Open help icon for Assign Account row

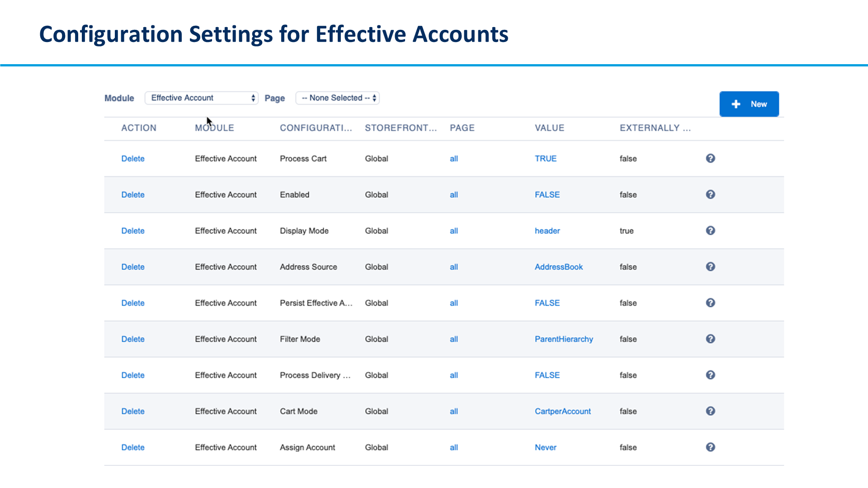coord(710,447)
